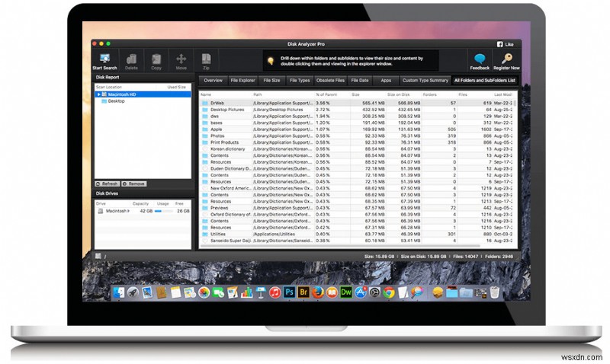Open Numbers chart icon in dock
The width and height of the screenshot is (610, 364).
tap(246, 292)
